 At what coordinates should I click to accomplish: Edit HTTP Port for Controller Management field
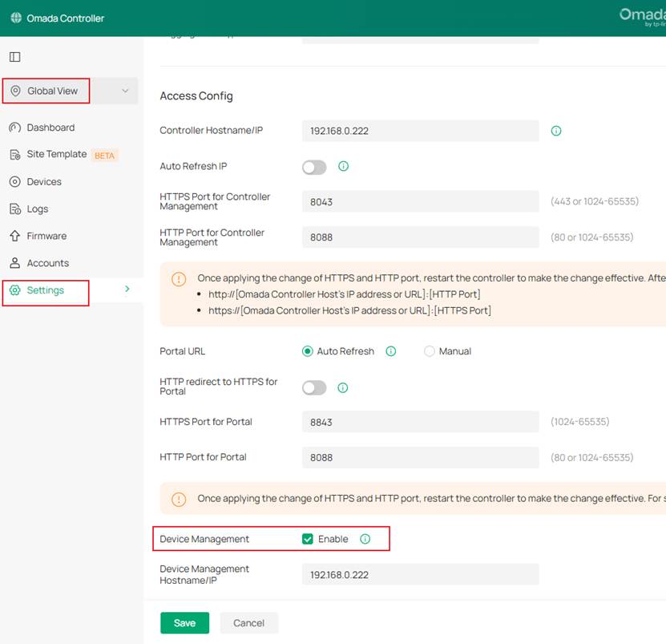click(421, 237)
